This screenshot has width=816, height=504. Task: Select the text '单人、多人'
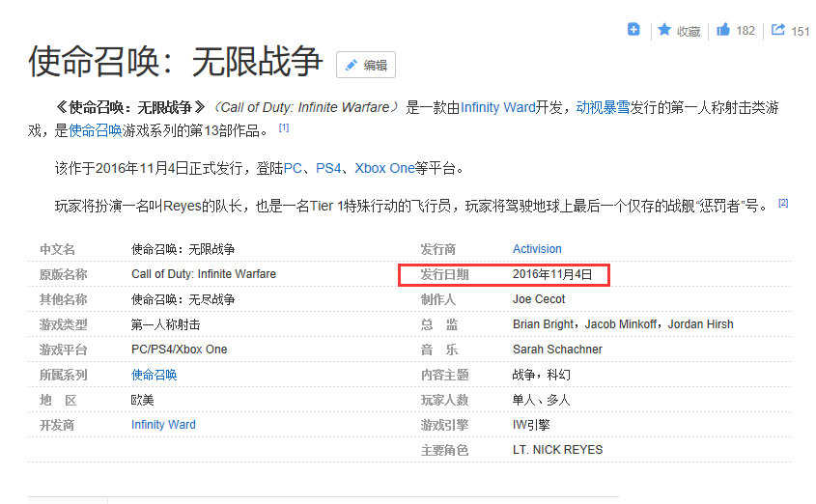(x=541, y=400)
